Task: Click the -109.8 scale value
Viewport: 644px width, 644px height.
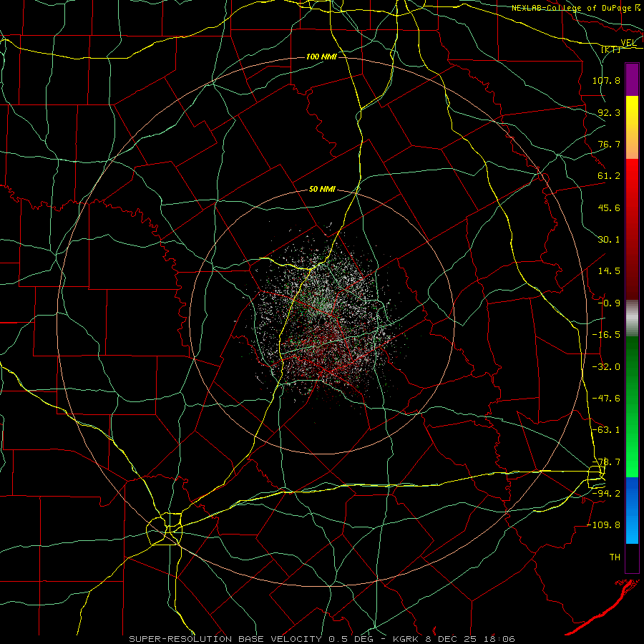Action: tap(604, 525)
